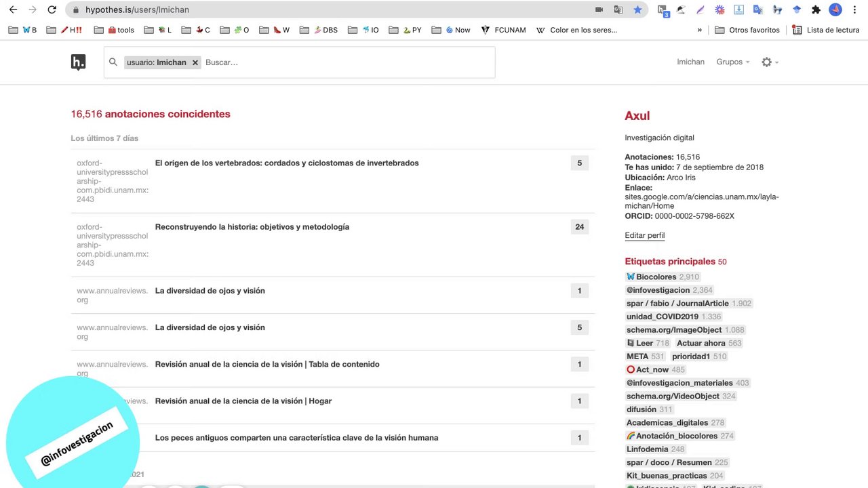The width and height of the screenshot is (868, 488).
Task: Go back with the browser back arrow
Action: [x=13, y=9]
